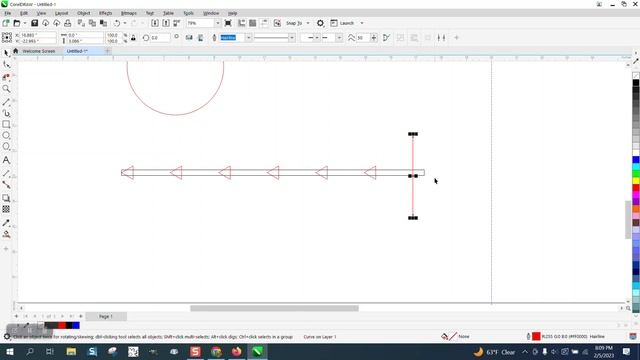640x360 pixels.
Task: Select the Zoom magnifier tool
Action: [x=6, y=89]
